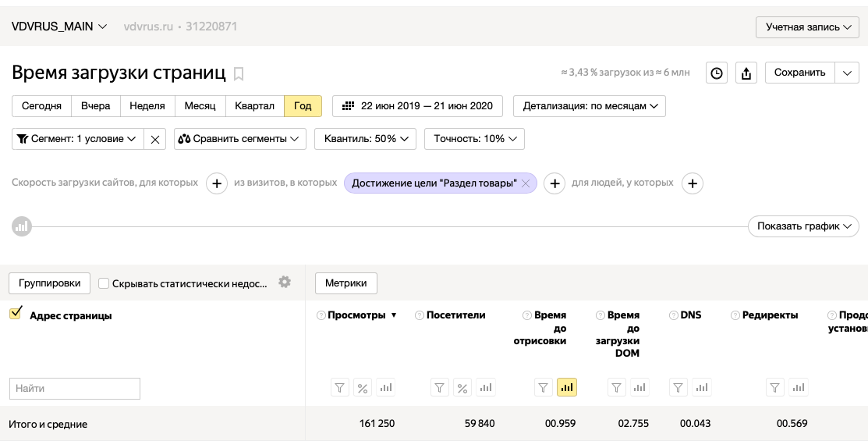The height and width of the screenshot is (441, 868).
Task: Expand the Показать график dropdown
Action: tap(804, 226)
